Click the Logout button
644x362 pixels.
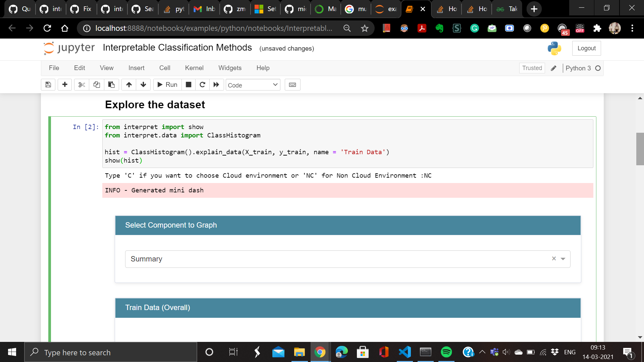coord(586,48)
